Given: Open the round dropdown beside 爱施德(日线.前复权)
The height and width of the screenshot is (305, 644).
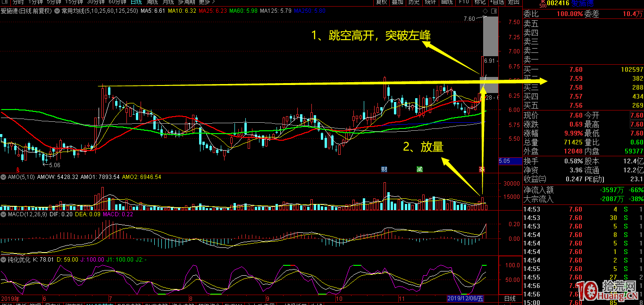Looking at the screenshot, I should pos(58,10).
